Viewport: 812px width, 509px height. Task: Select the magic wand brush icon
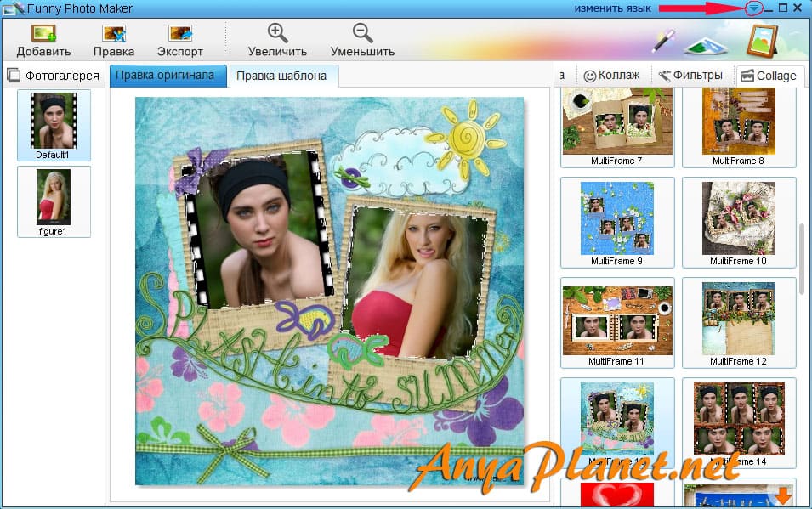[x=663, y=41]
